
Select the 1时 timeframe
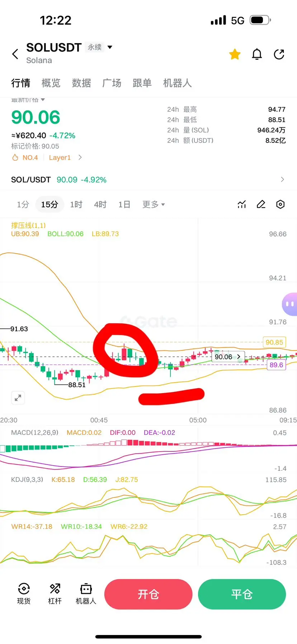76,205
